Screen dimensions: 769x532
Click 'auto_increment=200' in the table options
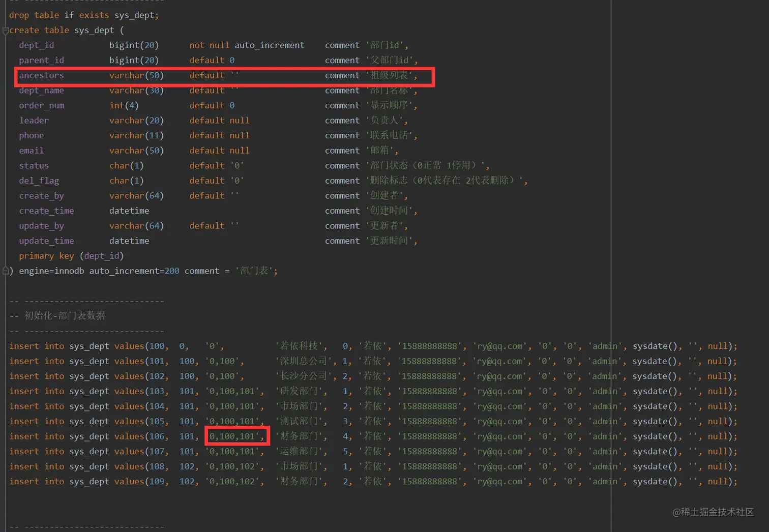[134, 271]
